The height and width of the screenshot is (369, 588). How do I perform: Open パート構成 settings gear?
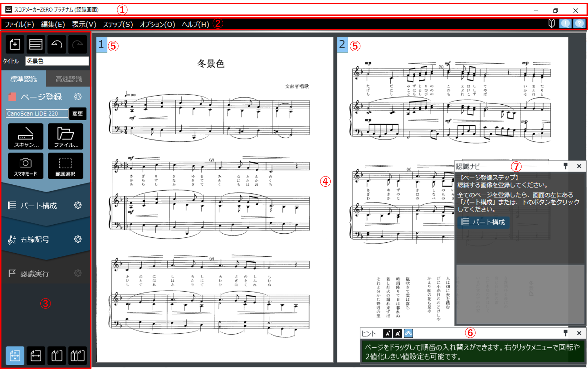point(78,205)
